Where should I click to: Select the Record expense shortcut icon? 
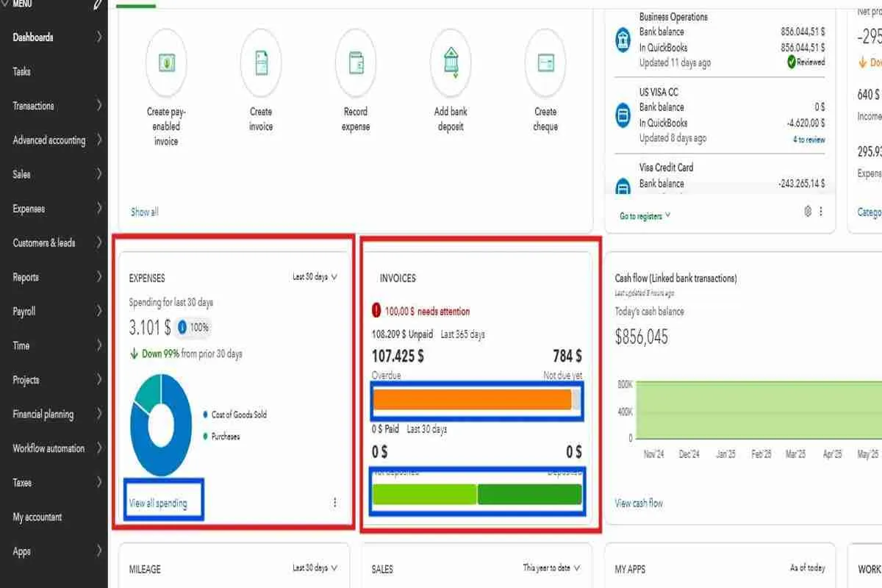(x=355, y=62)
